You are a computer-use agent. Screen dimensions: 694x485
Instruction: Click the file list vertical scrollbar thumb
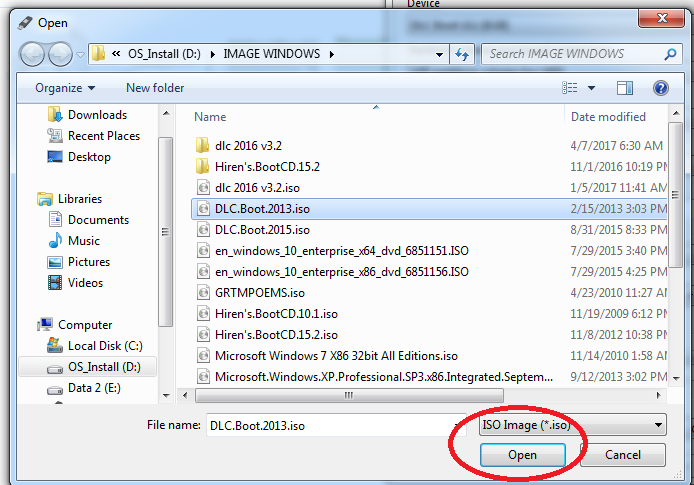click(675, 195)
